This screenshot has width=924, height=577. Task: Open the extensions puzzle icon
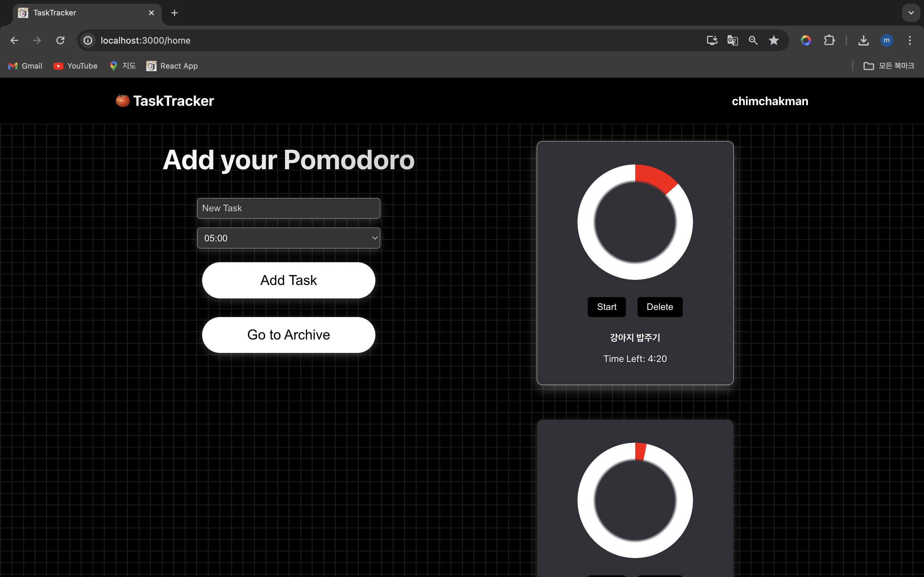829,40
